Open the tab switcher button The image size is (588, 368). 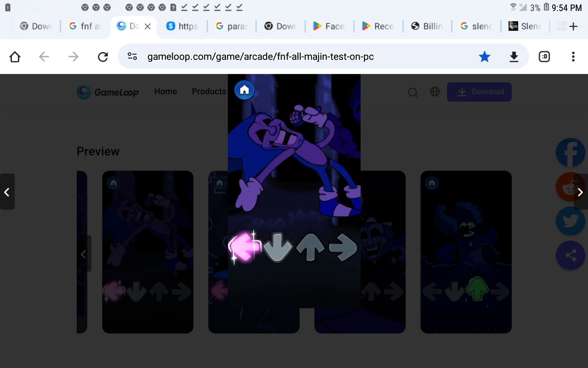pos(544,57)
